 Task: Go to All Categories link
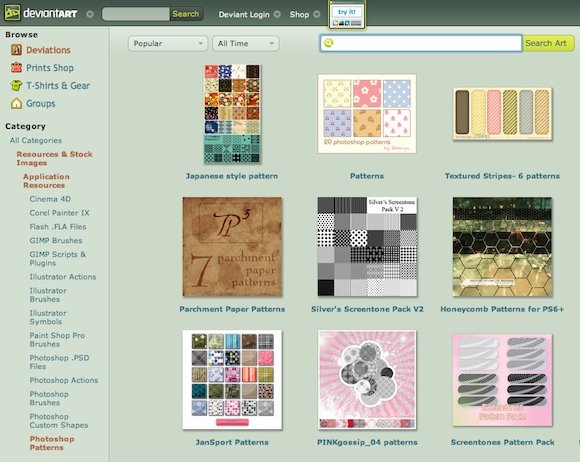point(36,140)
